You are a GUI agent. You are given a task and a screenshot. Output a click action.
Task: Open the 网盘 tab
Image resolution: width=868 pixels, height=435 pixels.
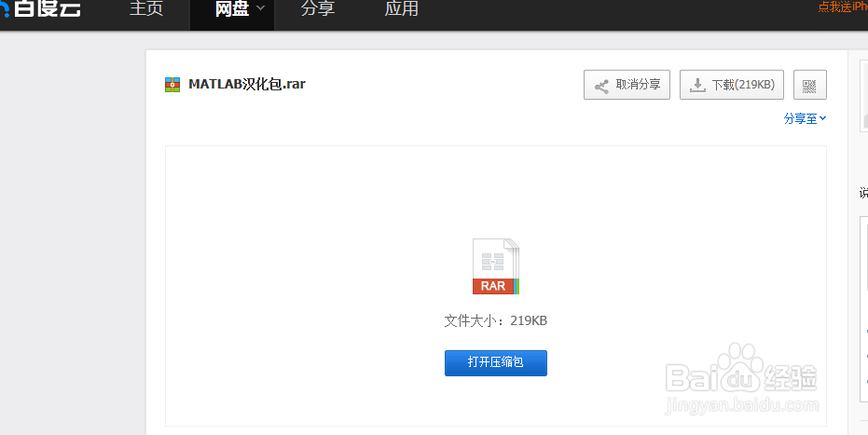click(x=232, y=8)
